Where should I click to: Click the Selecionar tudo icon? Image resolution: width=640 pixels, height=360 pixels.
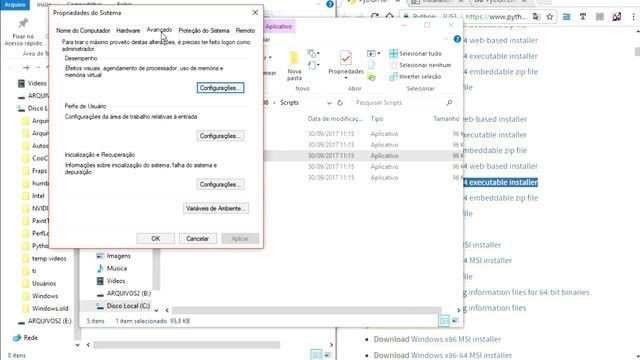[x=393, y=53]
